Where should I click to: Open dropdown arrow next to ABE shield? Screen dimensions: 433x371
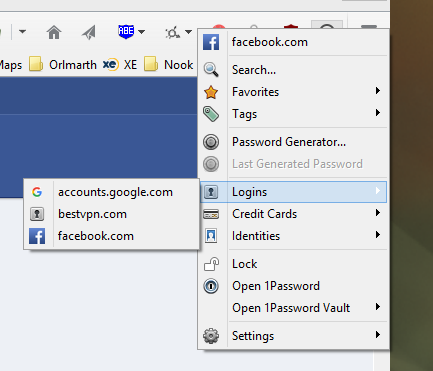pyautogui.click(x=141, y=32)
